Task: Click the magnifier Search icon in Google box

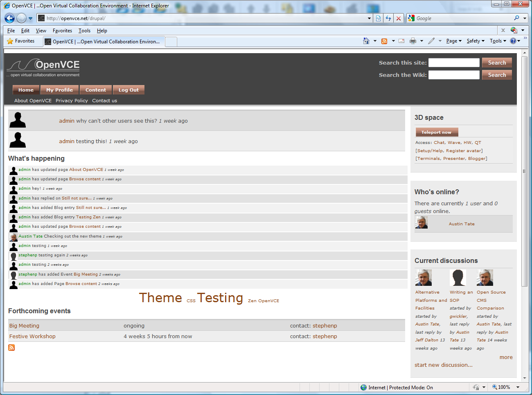Action: 516,18
